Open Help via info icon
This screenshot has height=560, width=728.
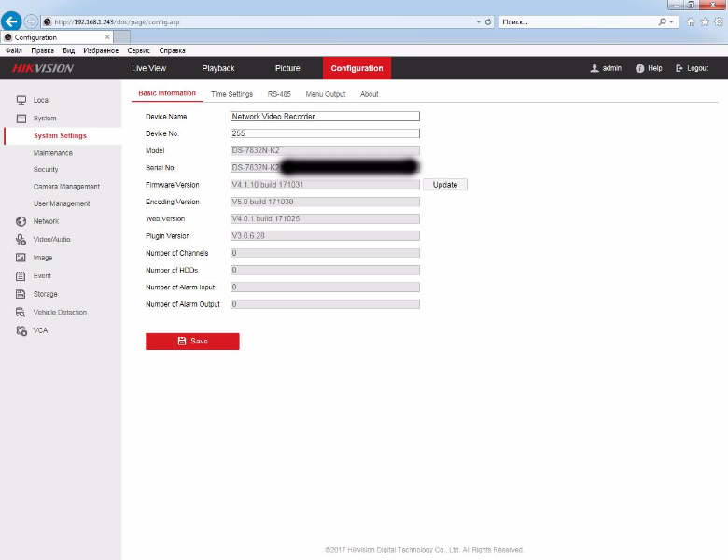pyautogui.click(x=639, y=68)
